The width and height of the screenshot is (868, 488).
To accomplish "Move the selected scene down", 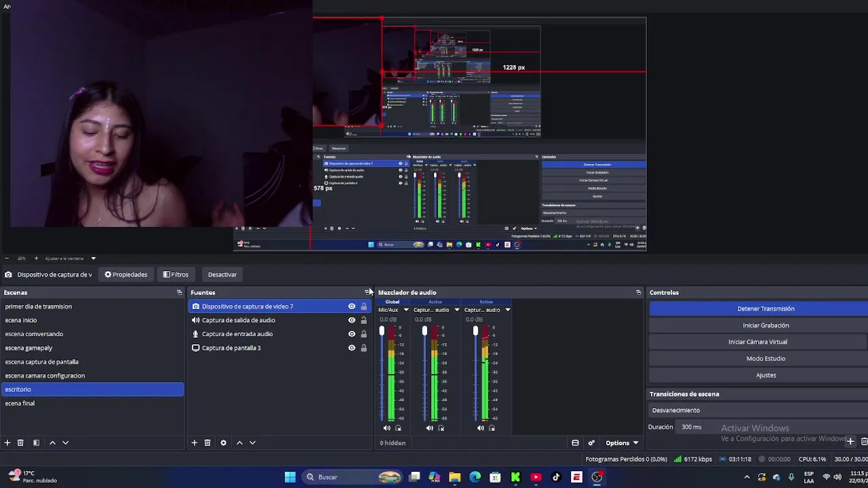I will [x=65, y=443].
